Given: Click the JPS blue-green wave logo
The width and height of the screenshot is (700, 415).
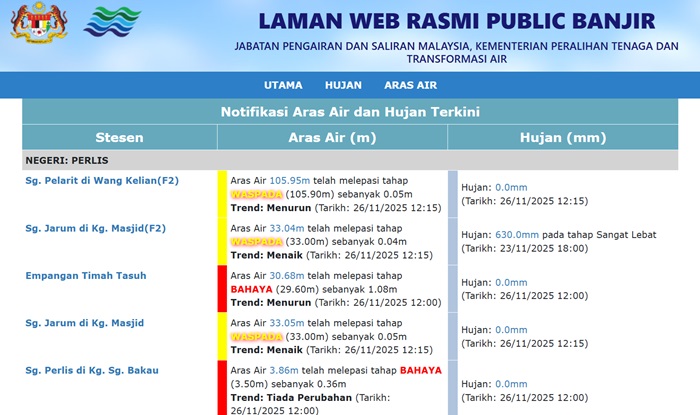Looking at the screenshot, I should point(112,22).
